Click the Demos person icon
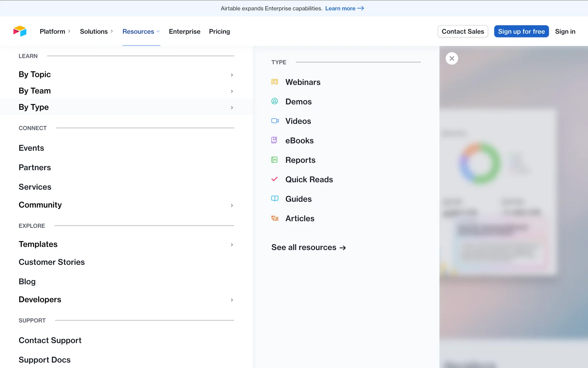 [274, 101]
